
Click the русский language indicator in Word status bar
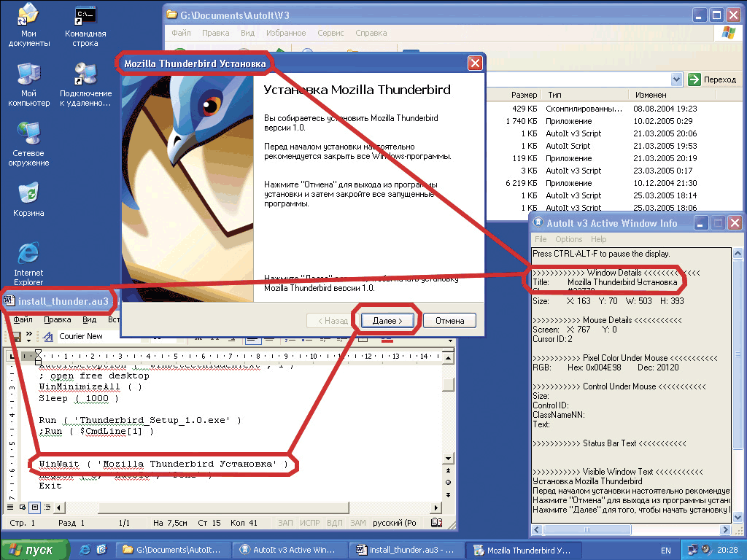click(395, 523)
